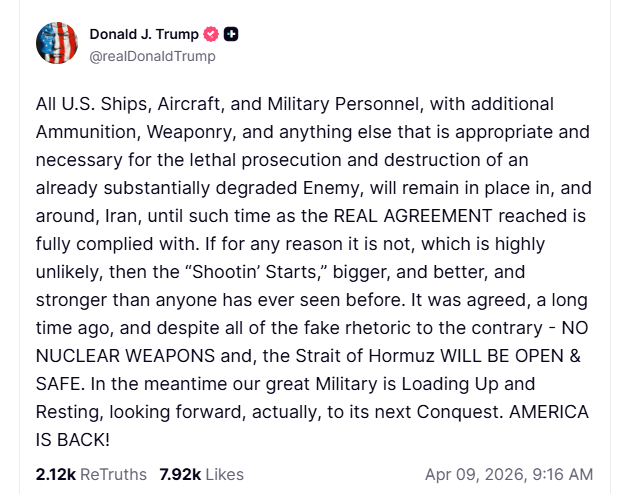Open Donald J. Trump's profile avatar
The height and width of the screenshot is (494, 618).
click(57, 43)
